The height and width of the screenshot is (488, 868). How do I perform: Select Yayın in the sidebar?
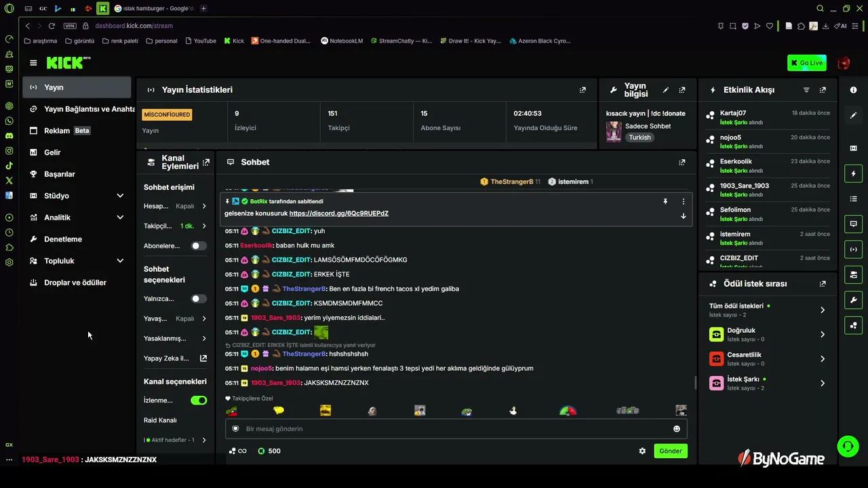77,87
